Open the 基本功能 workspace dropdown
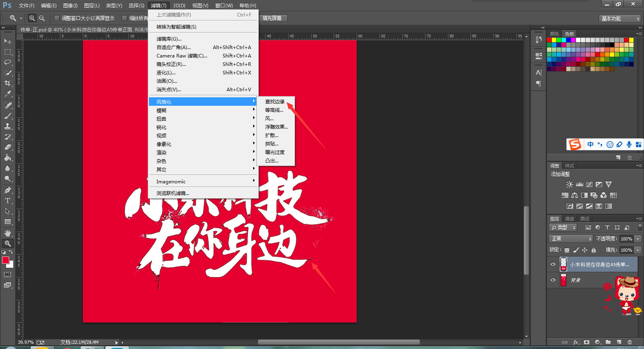Screen dimensions: 644x349 click(619, 18)
